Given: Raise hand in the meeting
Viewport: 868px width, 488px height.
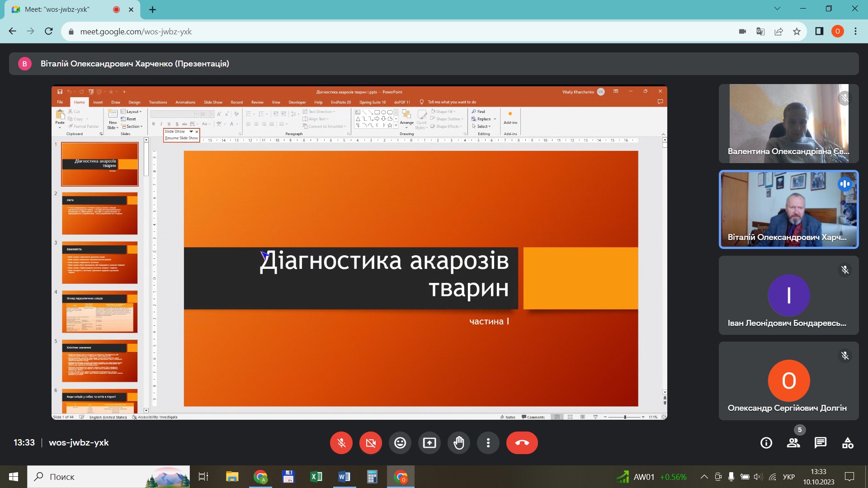Looking at the screenshot, I should pos(459,443).
